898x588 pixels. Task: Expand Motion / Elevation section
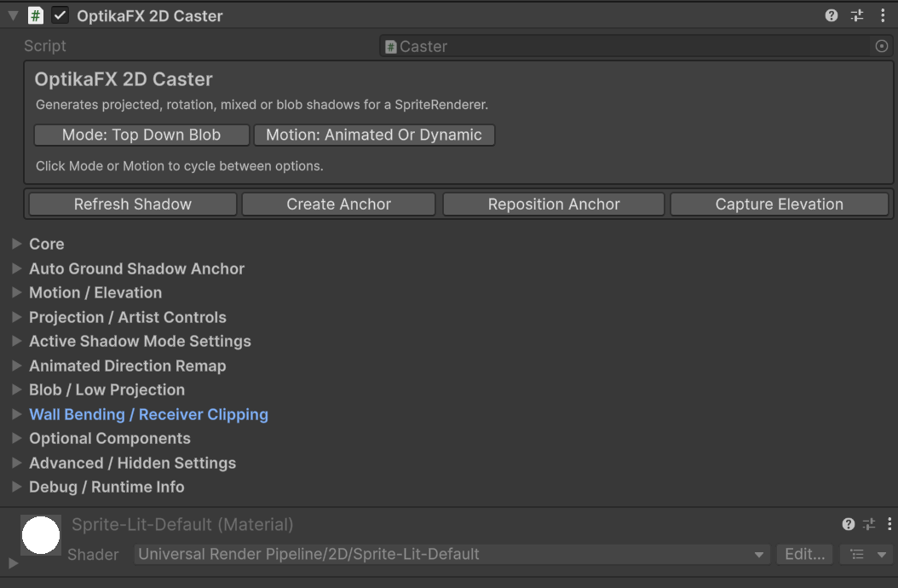tap(16, 292)
